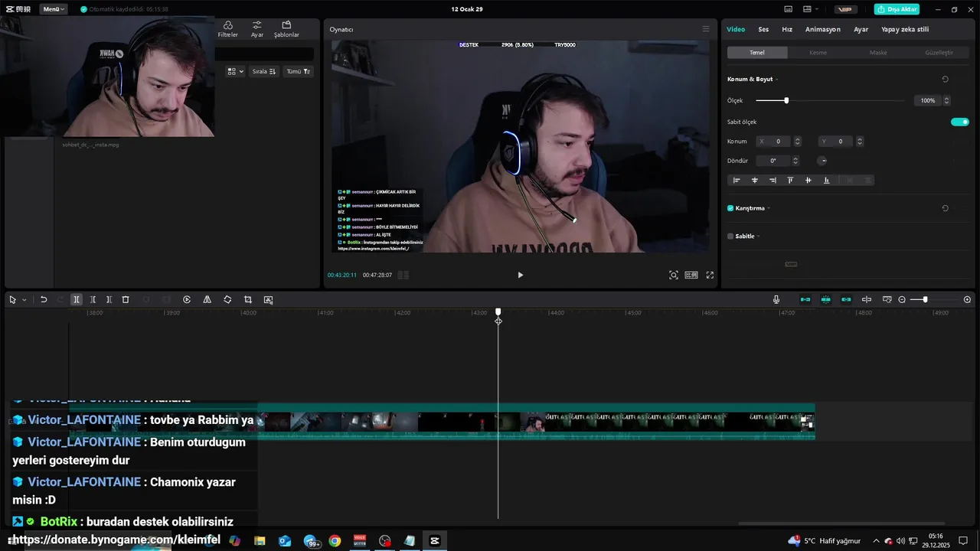
Task: Enter fullscreen preview in player
Action: pyautogui.click(x=710, y=275)
